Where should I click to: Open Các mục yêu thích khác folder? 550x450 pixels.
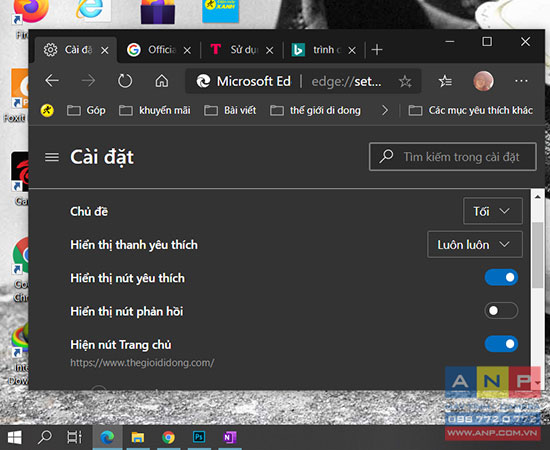[471, 110]
